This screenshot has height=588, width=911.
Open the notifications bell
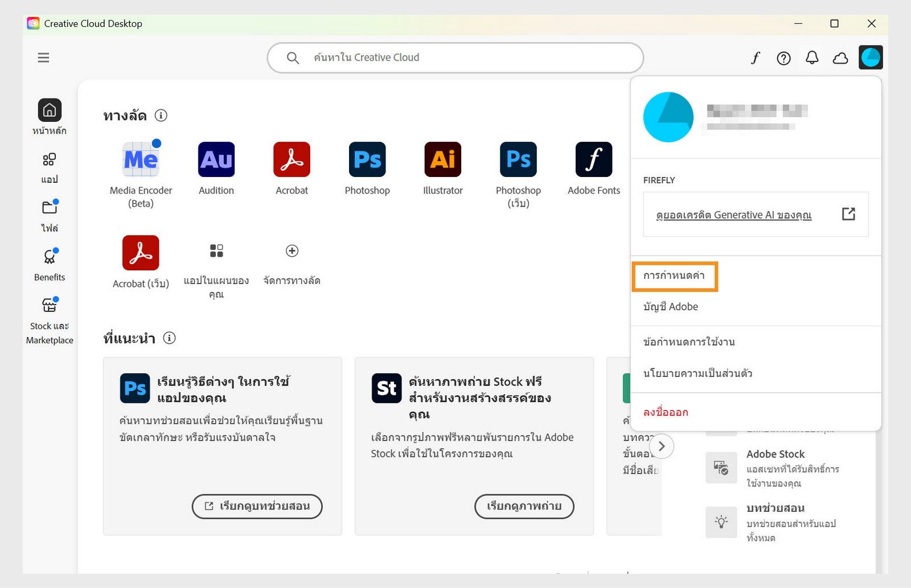pyautogui.click(x=812, y=57)
